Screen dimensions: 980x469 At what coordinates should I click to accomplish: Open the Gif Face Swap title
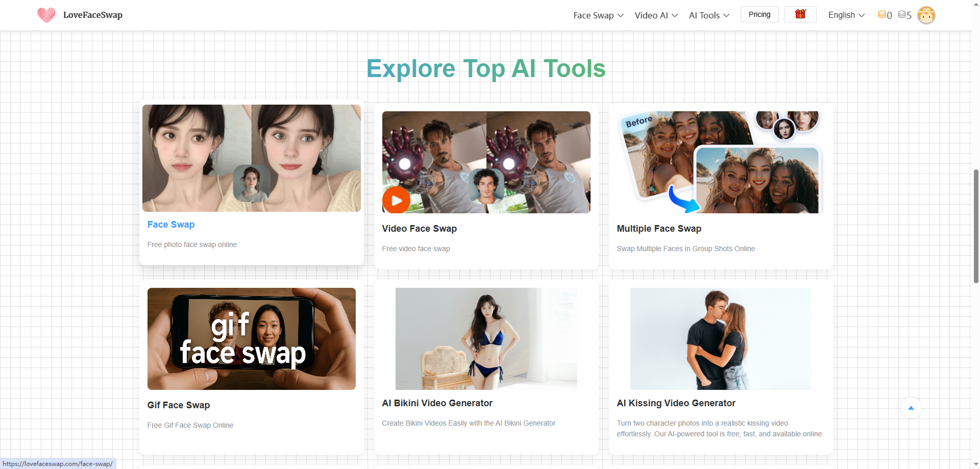coord(179,405)
